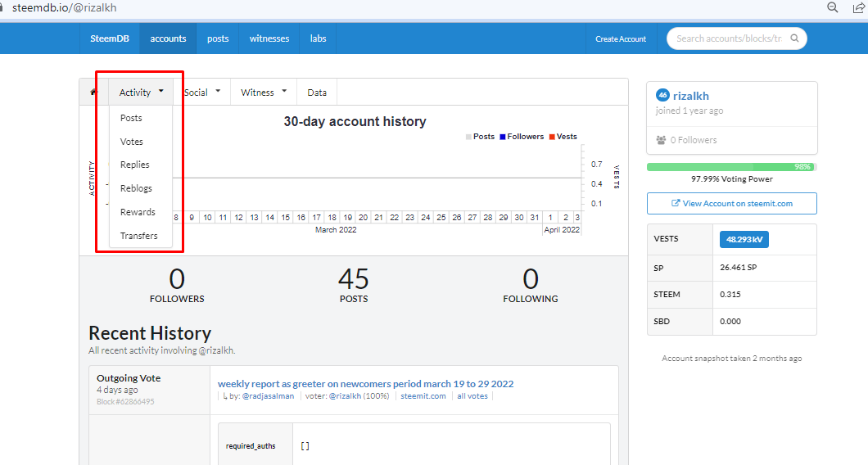Click the required_auths field label
868x465 pixels.
pos(251,445)
